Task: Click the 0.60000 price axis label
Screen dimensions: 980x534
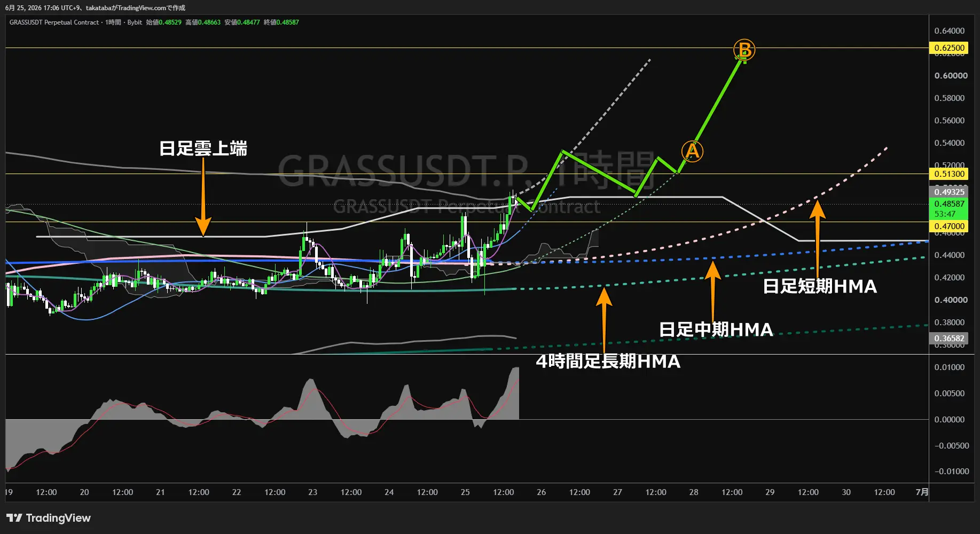Action: pos(951,76)
